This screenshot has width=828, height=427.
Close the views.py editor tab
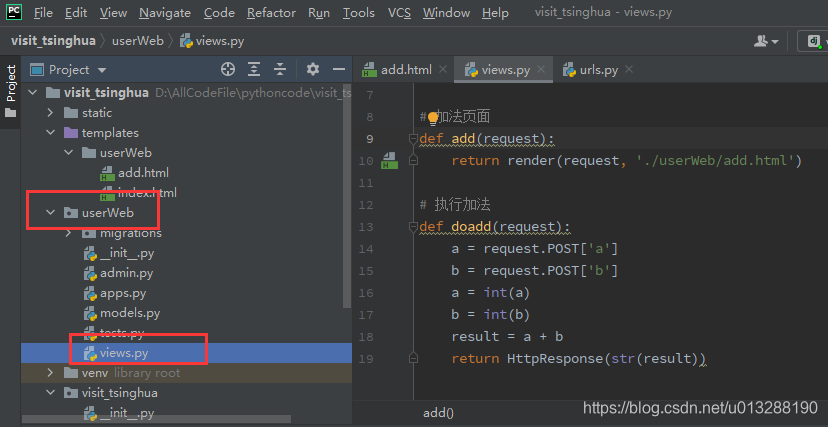[x=541, y=69]
